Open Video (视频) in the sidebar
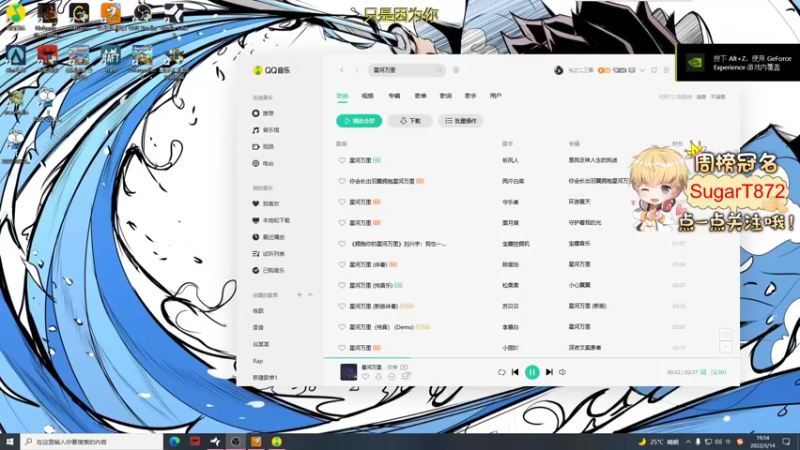800x450 pixels. point(263,146)
